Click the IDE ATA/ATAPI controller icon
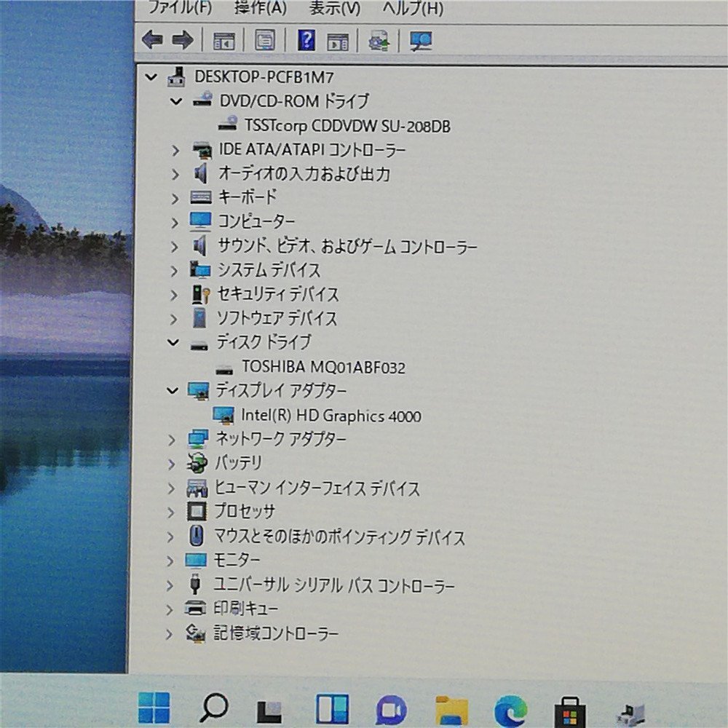This screenshot has height=728, width=728. tap(202, 149)
